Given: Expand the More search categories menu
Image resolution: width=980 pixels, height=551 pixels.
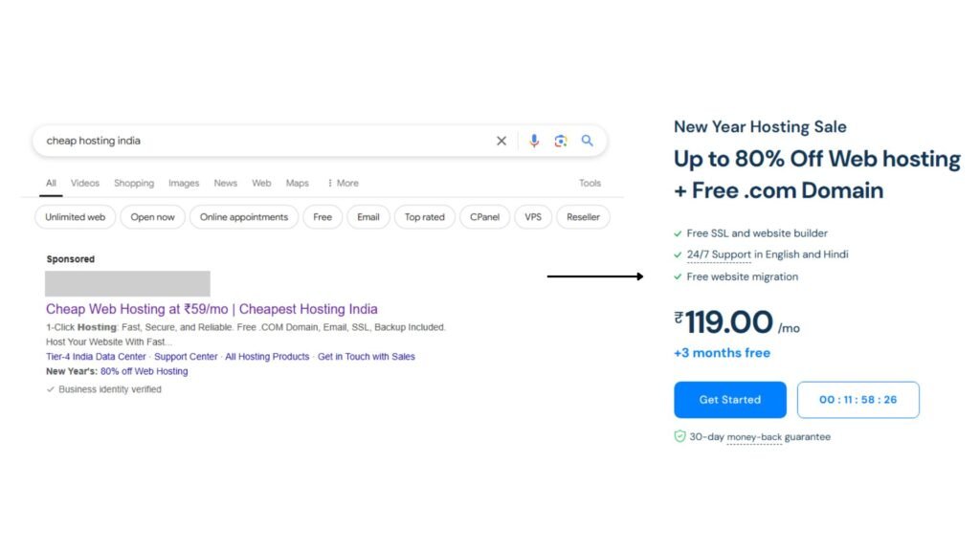Looking at the screenshot, I should pyautogui.click(x=344, y=183).
